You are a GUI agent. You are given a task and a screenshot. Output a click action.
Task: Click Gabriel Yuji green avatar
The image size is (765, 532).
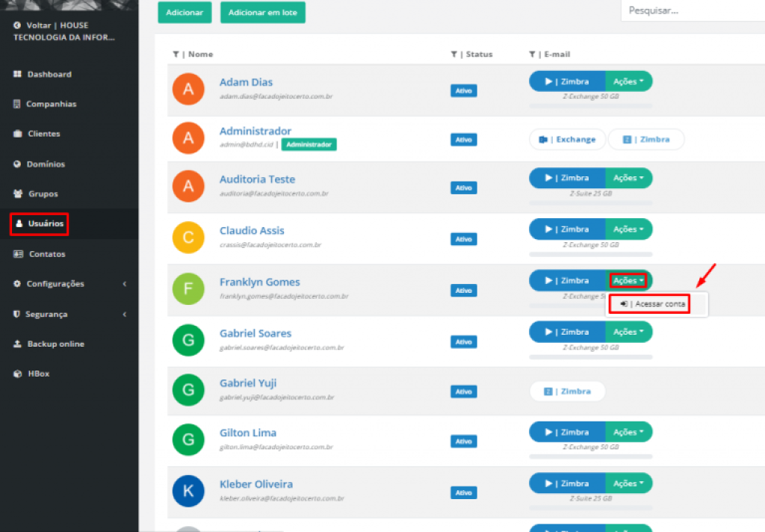tap(188, 390)
